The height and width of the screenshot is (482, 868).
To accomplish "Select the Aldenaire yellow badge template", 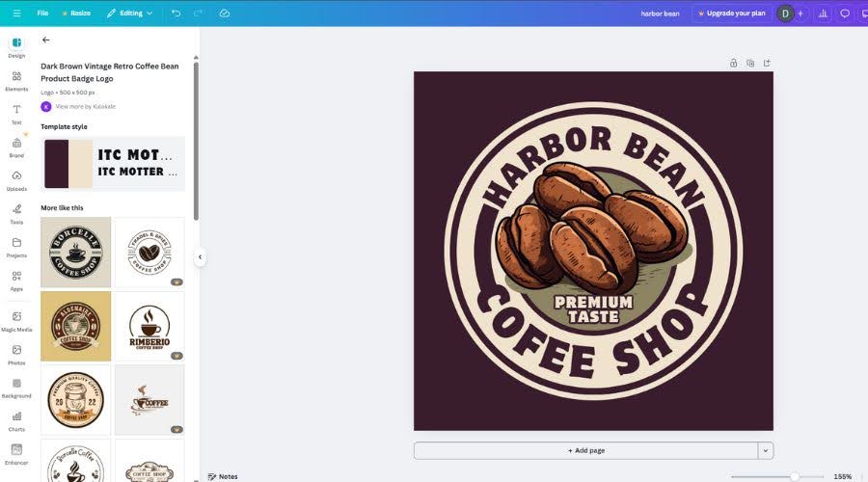I will [76, 326].
